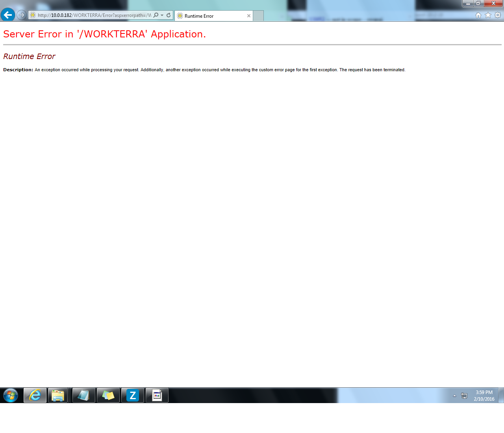This screenshot has width=504, height=433.
Task: Open Windows Explorer from the taskbar
Action: pos(58,395)
